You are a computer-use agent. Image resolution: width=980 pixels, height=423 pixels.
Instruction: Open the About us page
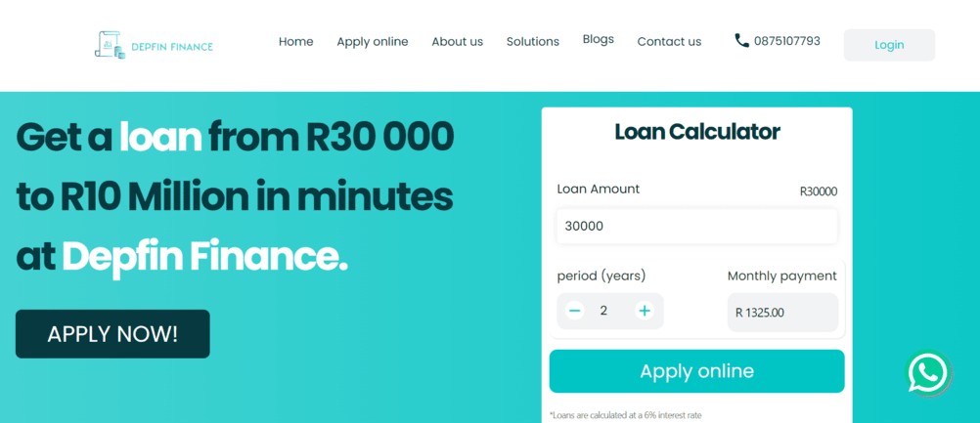[x=458, y=42]
